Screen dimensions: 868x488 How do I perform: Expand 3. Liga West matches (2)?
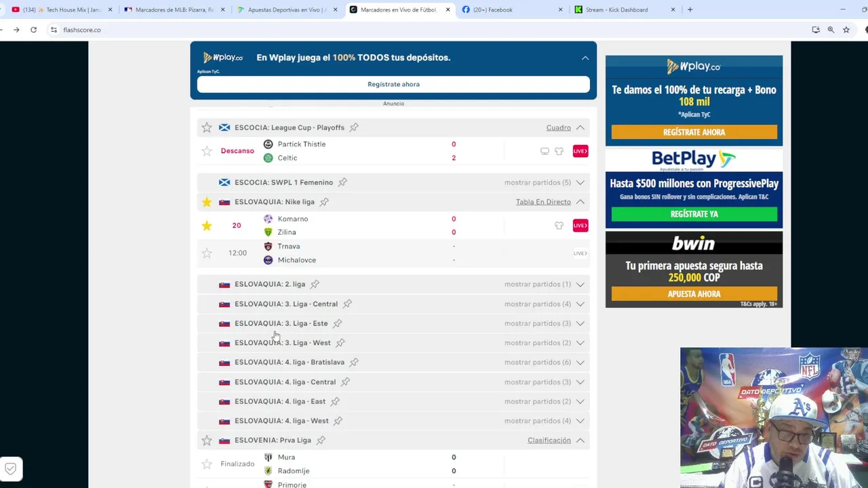[580, 343]
